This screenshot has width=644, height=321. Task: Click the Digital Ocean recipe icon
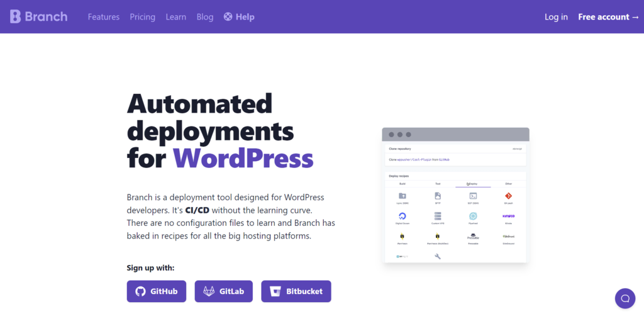[x=402, y=217]
